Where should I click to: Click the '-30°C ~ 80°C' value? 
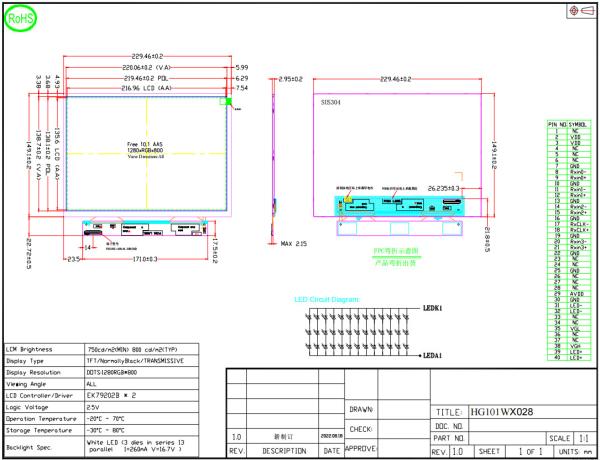point(106,431)
